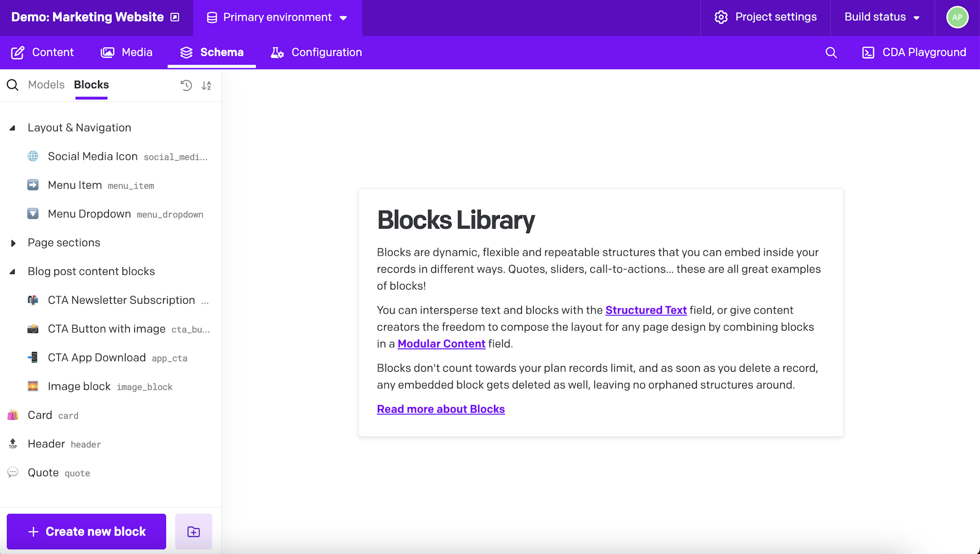Screen dimensions: 980x554
Task: Click the new folder icon button
Action: click(194, 531)
